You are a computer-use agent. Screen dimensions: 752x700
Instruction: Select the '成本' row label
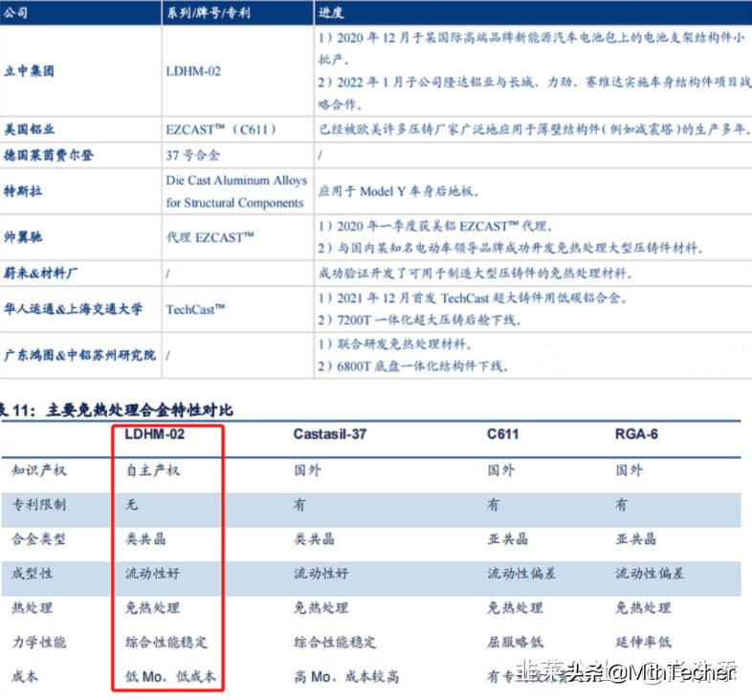tap(25, 676)
